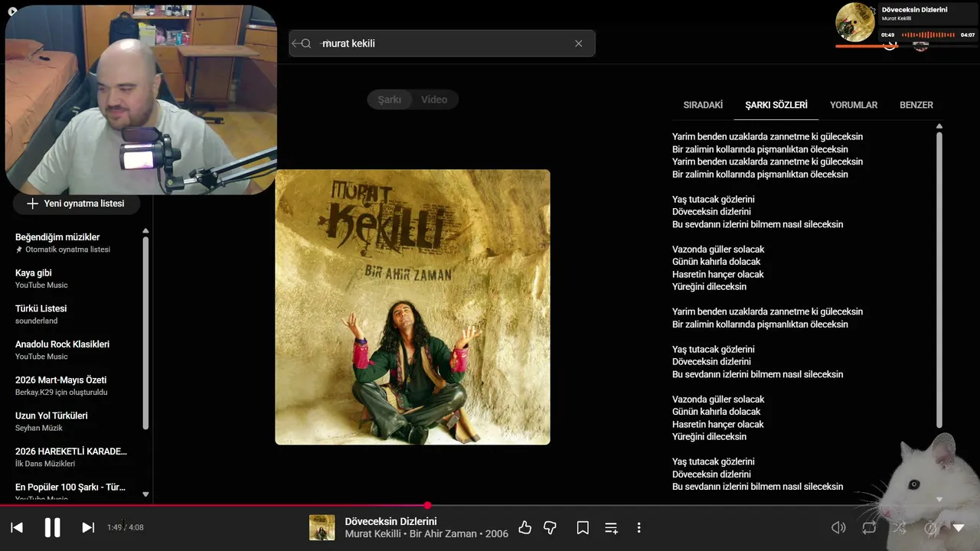
Task: Open Bir Ahir Zaman album link
Action: [x=443, y=533]
